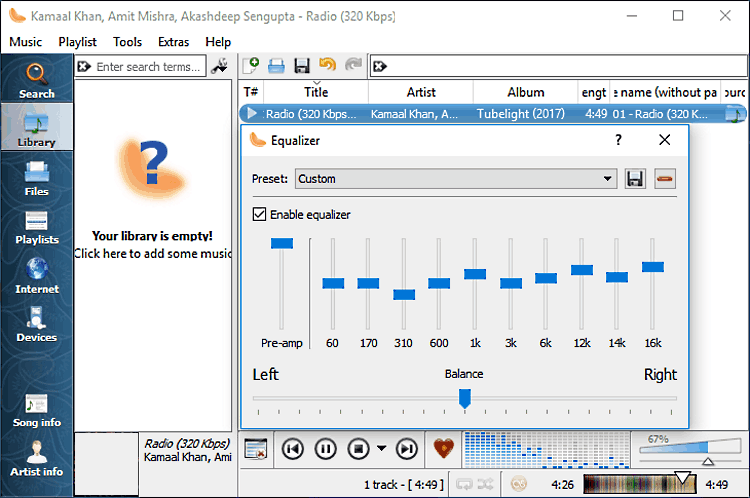Save the equalizer preset

tap(635, 179)
